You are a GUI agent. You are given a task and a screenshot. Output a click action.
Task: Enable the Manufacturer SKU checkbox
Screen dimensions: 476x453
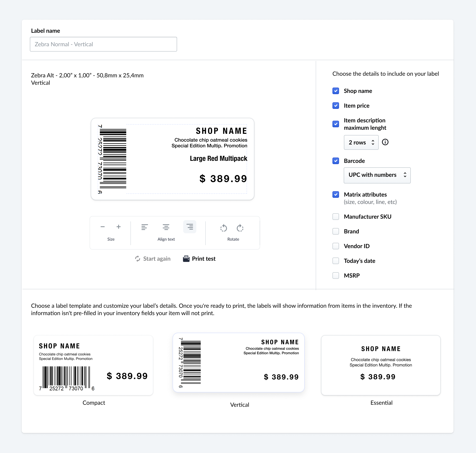(336, 217)
